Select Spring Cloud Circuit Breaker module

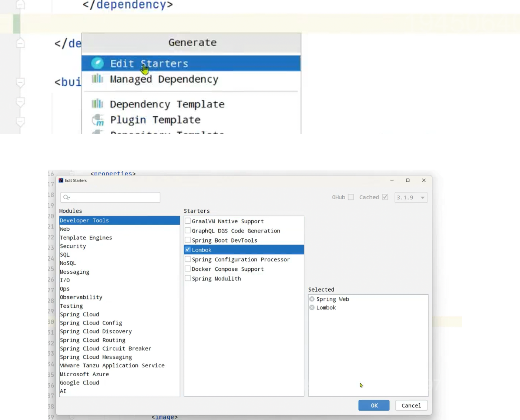(120, 349)
